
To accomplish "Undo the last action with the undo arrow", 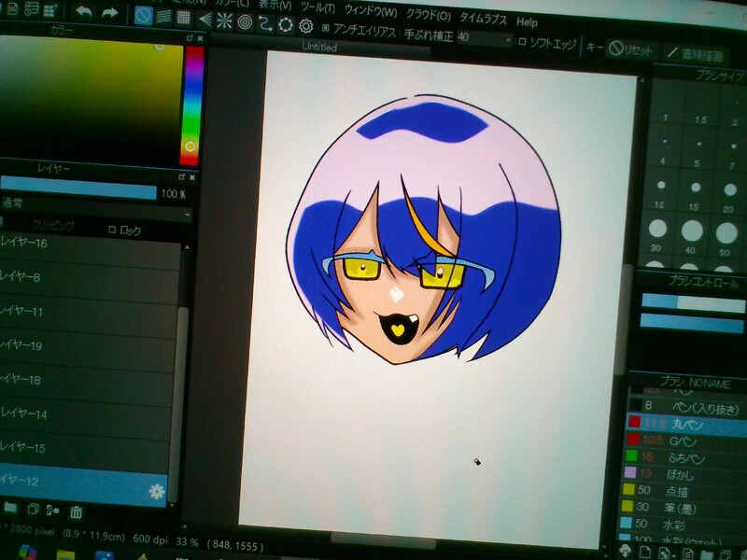I will click(83, 11).
